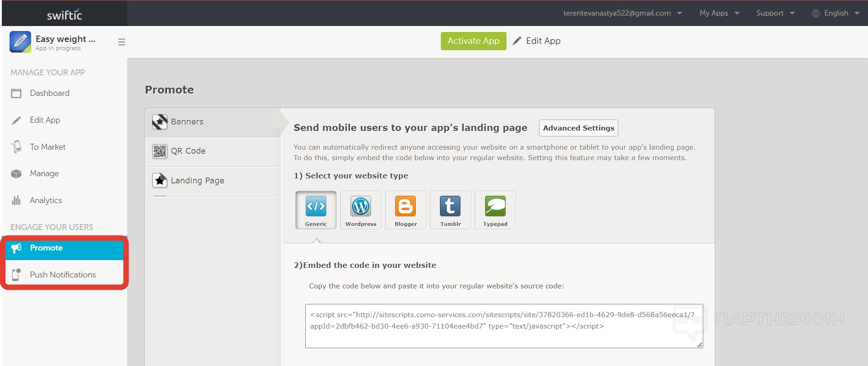The height and width of the screenshot is (366, 868).
Task: Click the pencil icon beside top Edit App
Action: pyautogui.click(x=517, y=41)
